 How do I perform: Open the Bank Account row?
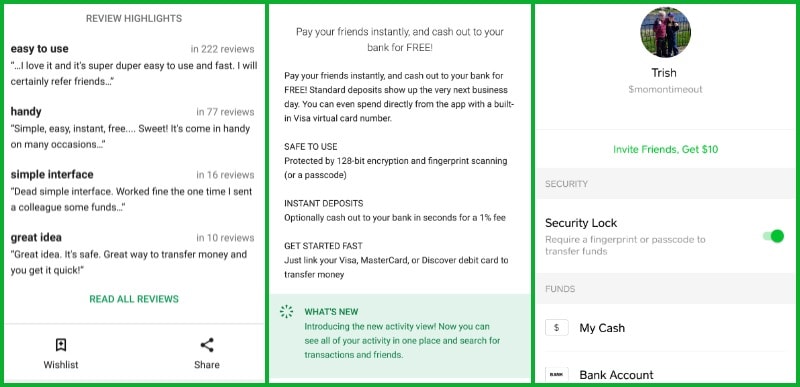[665, 371]
